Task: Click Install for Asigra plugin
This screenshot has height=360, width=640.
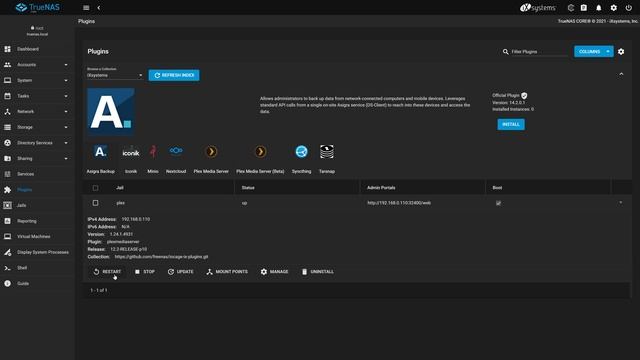Action: (511, 124)
